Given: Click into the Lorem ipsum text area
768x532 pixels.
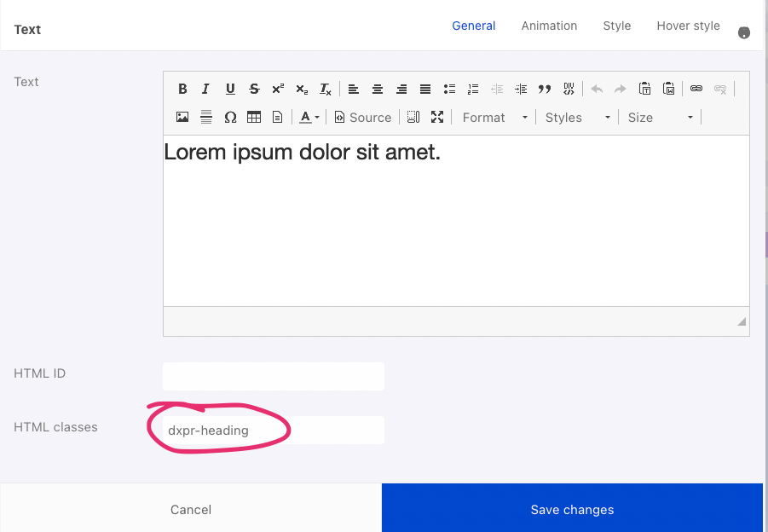Looking at the screenshot, I should coord(456,221).
